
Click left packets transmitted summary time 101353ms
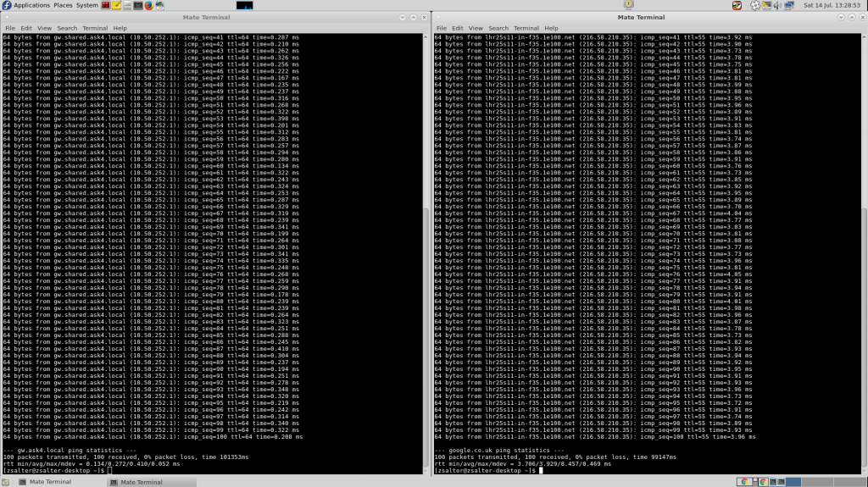pos(125,457)
